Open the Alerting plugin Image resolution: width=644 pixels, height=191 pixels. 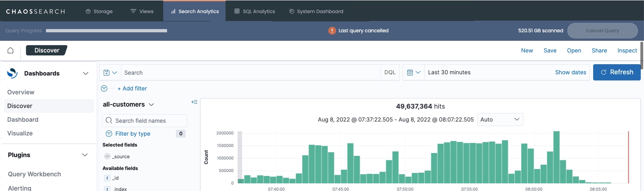[20, 188]
